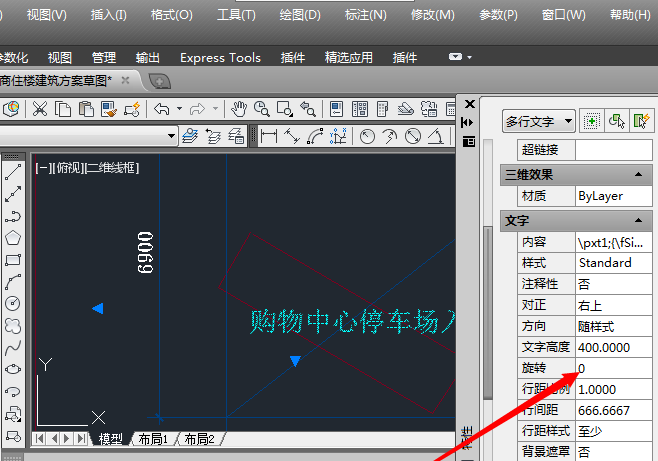Click Make Object's Layer Current icon
Screen dimensions: 658x461
click(x=190, y=136)
